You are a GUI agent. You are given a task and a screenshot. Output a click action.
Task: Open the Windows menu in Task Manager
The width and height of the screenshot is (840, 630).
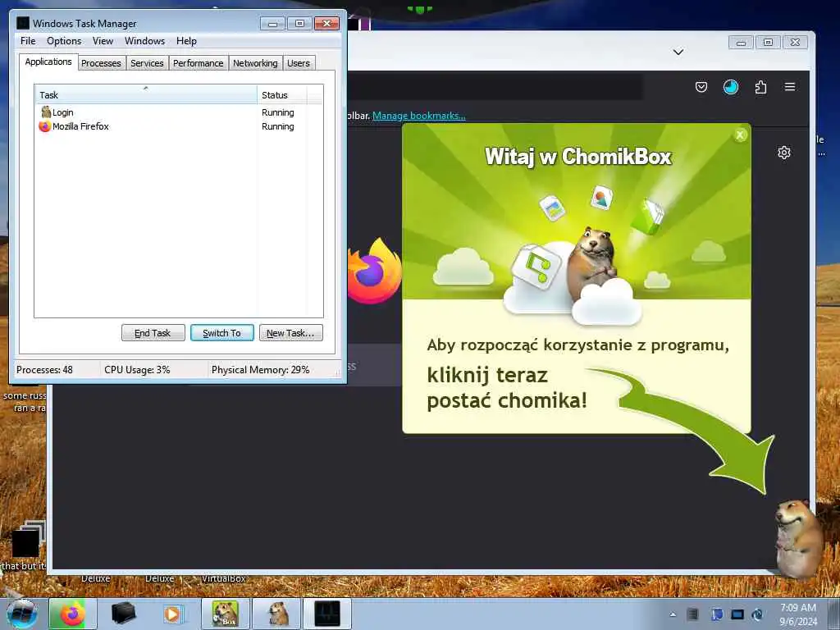(144, 41)
